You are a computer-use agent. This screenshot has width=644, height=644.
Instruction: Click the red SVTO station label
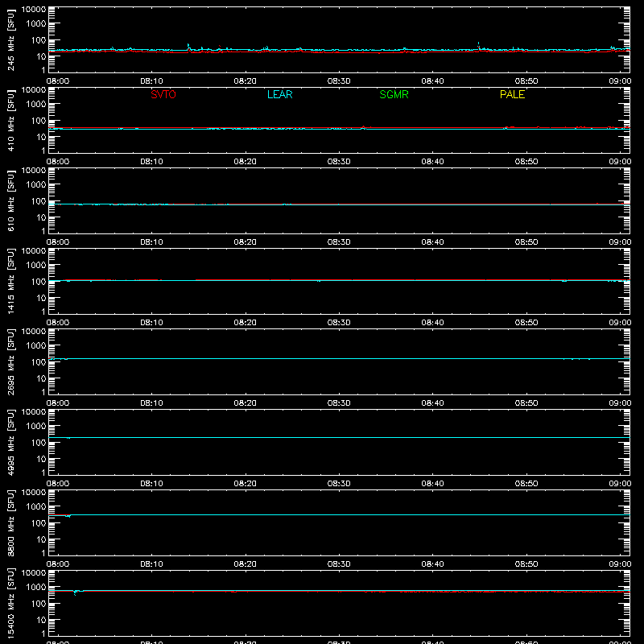[163, 94]
